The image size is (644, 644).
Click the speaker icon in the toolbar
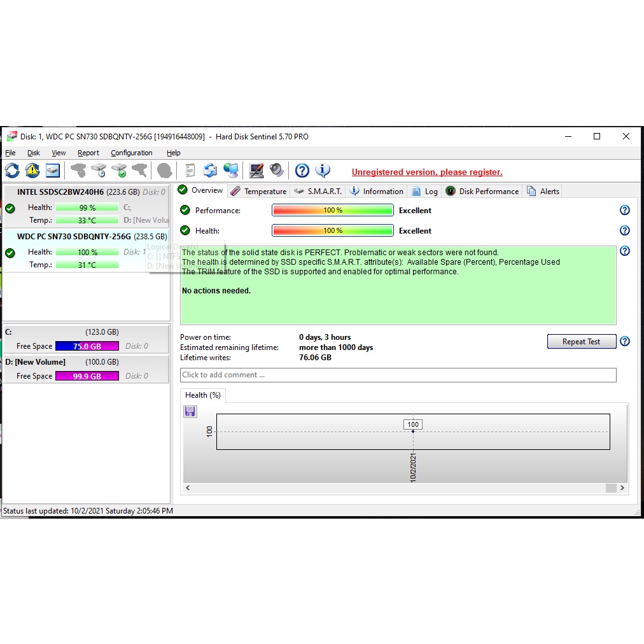click(x=276, y=171)
